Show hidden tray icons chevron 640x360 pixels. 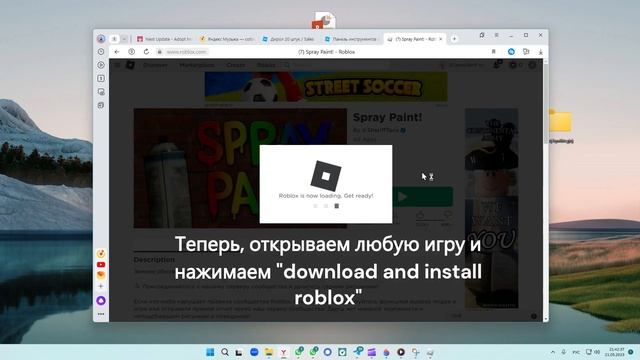coord(553,352)
